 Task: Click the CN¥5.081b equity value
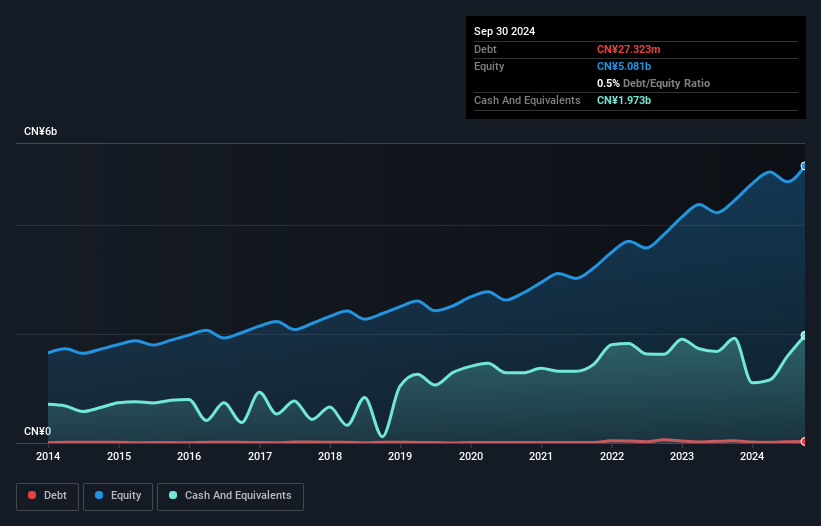click(624, 66)
